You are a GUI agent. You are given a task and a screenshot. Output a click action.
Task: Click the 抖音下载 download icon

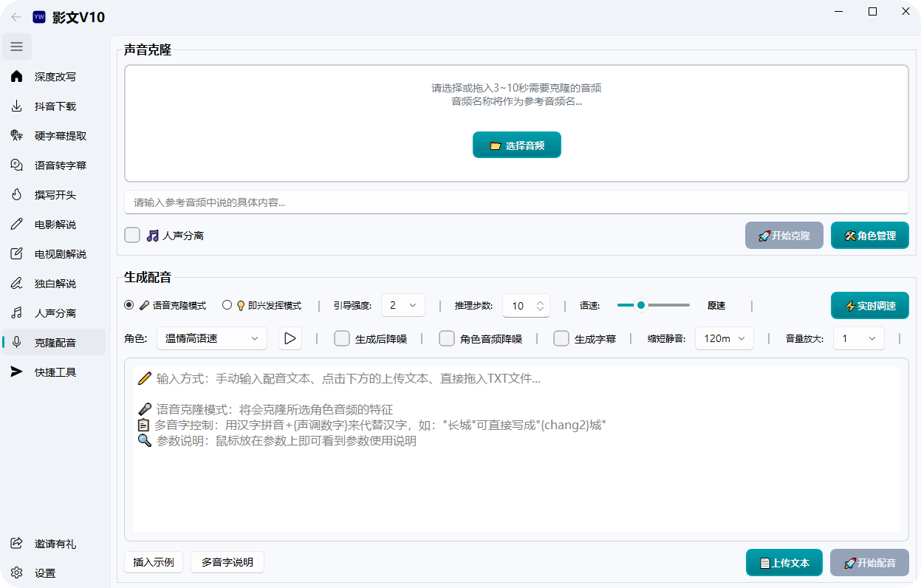click(16, 106)
